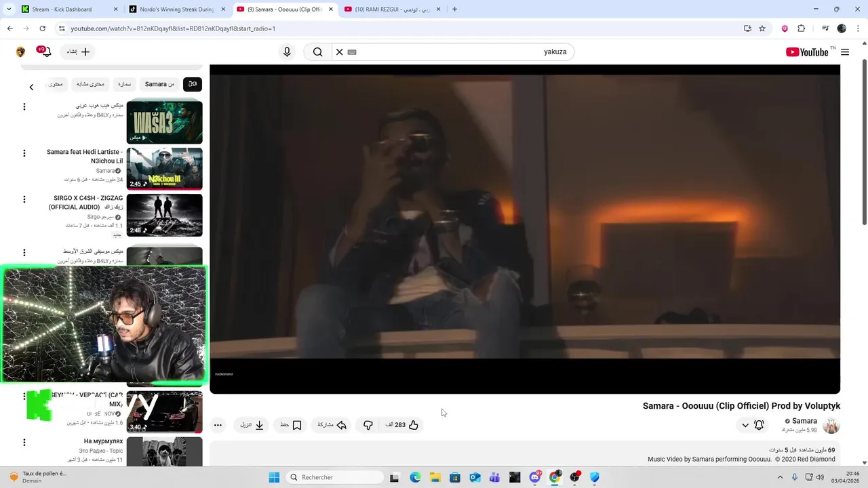Click the Create (إنشاء) plus button
The width and height of the screenshot is (868, 488).
pos(78,52)
